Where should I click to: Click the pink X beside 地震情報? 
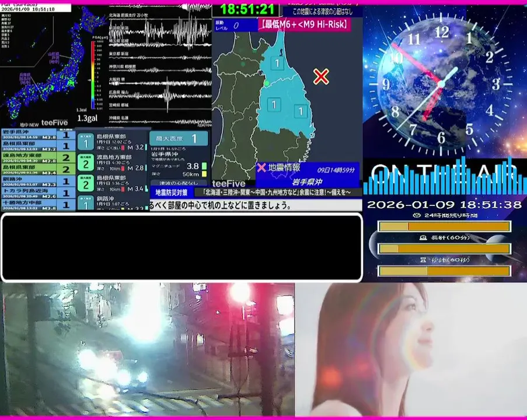tap(261, 167)
